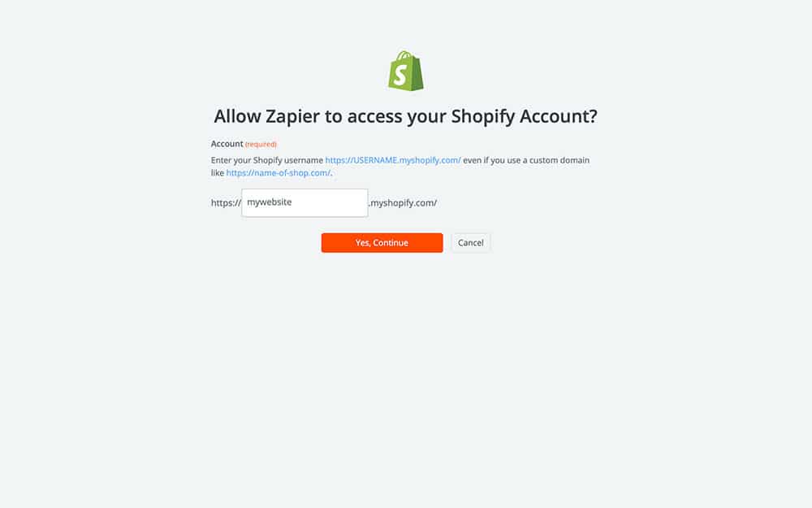Click the white S on the Shopify logo

(x=400, y=75)
